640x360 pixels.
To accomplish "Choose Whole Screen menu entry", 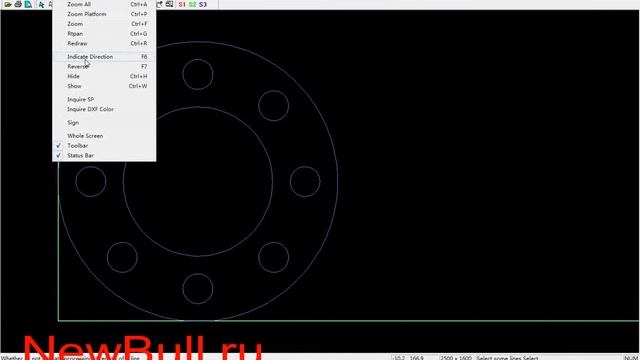I will tap(104, 136).
